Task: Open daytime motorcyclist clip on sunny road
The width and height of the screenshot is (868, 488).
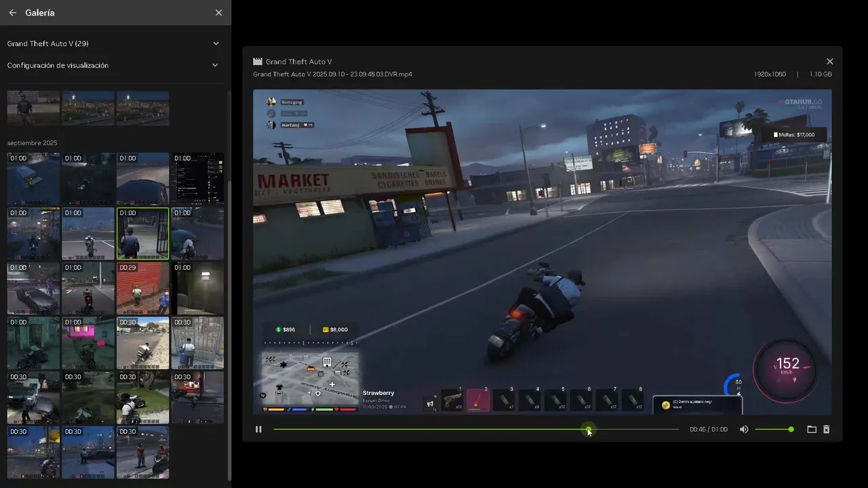Action: pos(142,343)
